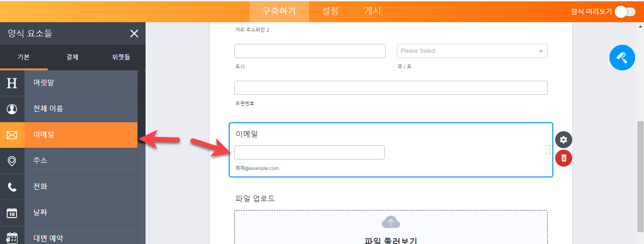Viewport: 644px width, 244px height.
Task: Add 날짜 element to form
Action: [x=69, y=213]
